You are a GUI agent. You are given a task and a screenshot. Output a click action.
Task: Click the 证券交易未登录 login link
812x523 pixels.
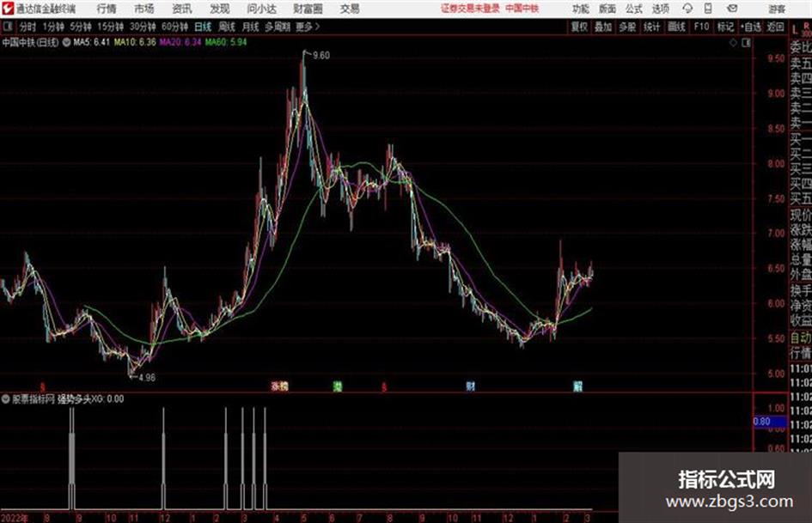pyautogui.click(x=470, y=9)
